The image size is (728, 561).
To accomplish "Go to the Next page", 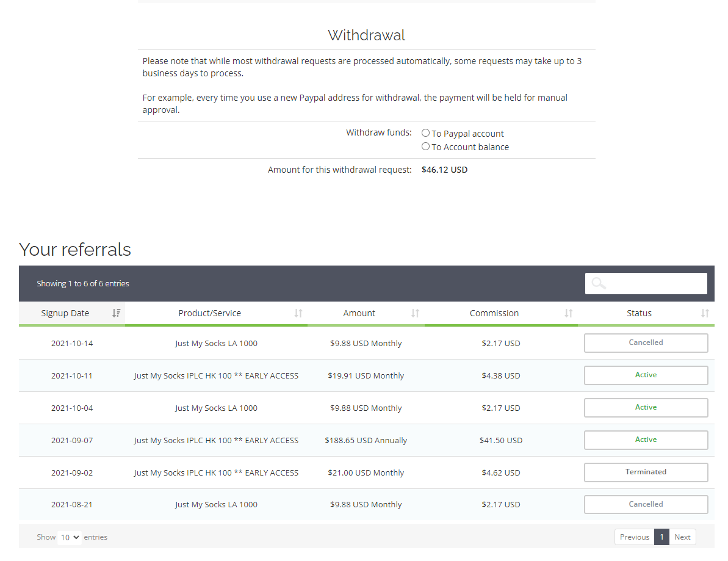I will coord(682,537).
